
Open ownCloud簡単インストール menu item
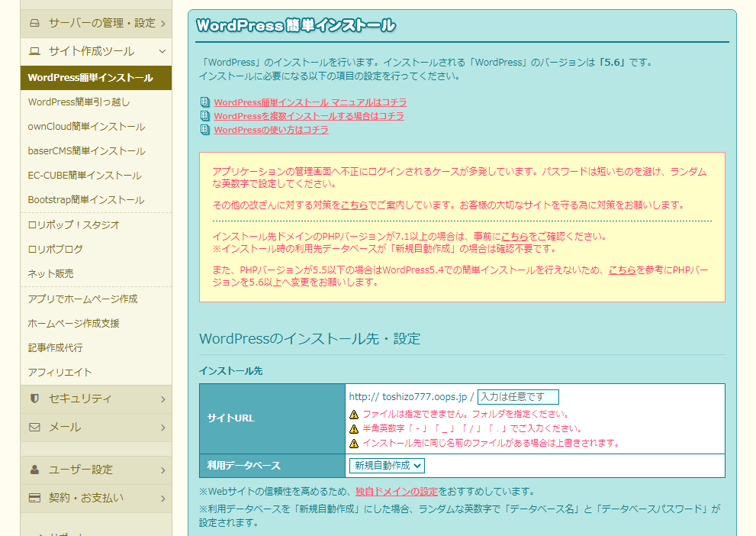click(x=86, y=127)
